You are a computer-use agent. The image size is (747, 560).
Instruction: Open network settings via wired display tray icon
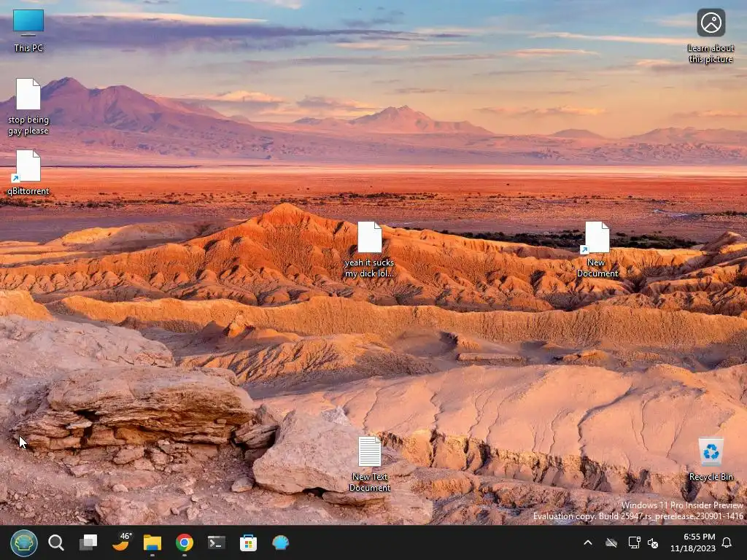(634, 542)
